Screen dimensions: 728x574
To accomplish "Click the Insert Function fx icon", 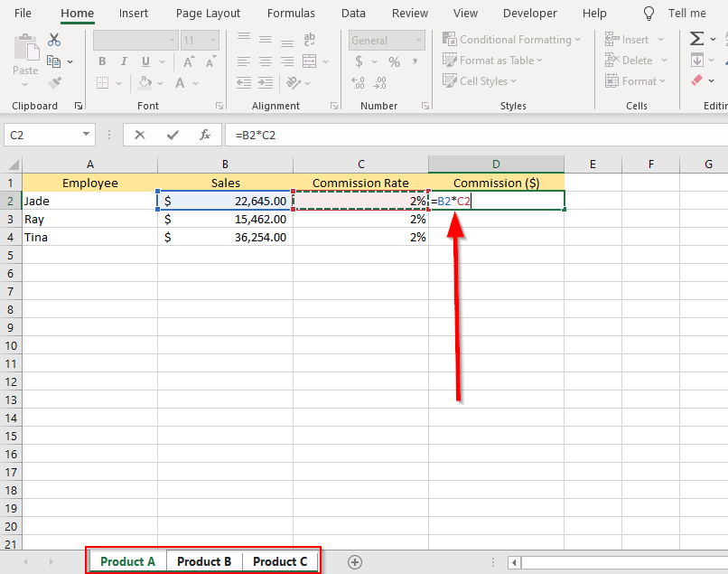I will [x=205, y=135].
